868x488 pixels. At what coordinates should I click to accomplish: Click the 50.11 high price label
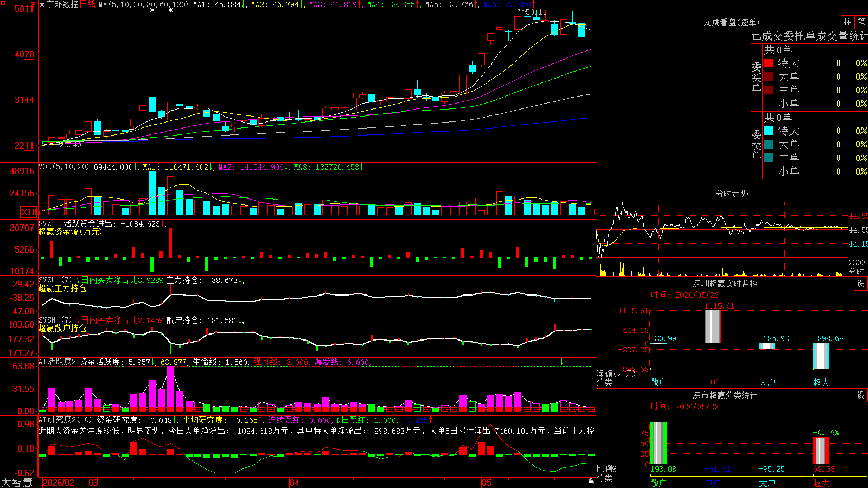[x=536, y=12]
